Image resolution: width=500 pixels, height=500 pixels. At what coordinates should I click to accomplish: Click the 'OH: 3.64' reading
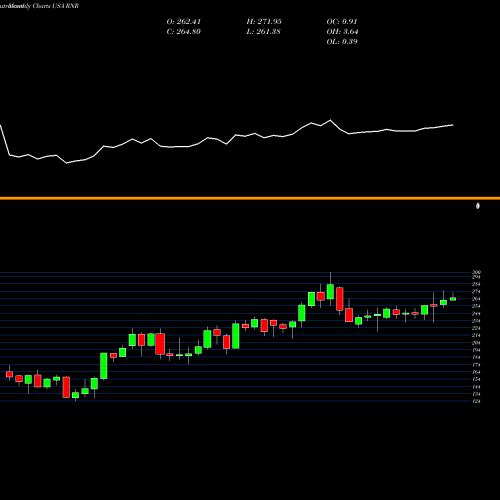coord(342,32)
